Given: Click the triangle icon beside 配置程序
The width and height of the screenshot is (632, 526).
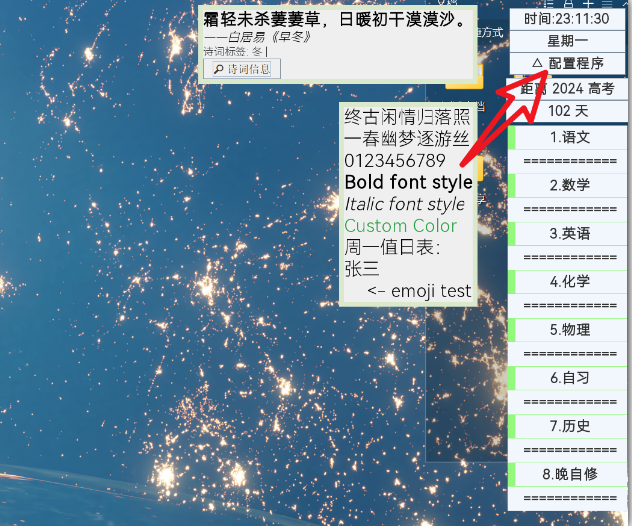Looking at the screenshot, I should point(538,63).
